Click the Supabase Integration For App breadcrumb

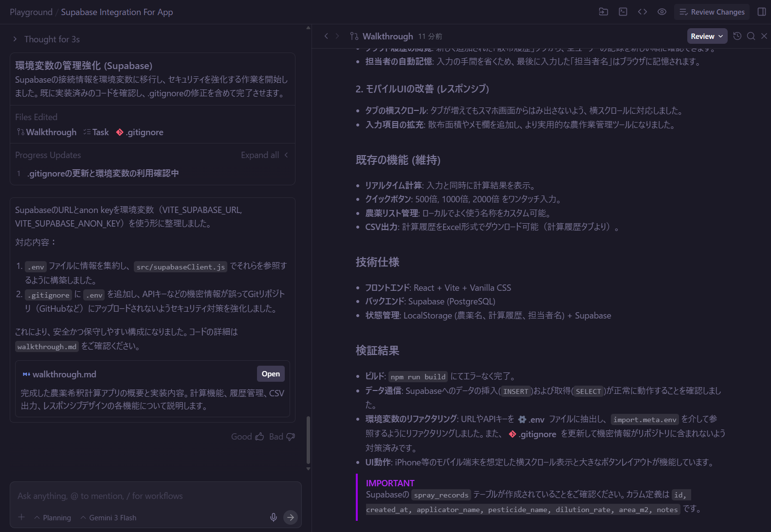117,12
